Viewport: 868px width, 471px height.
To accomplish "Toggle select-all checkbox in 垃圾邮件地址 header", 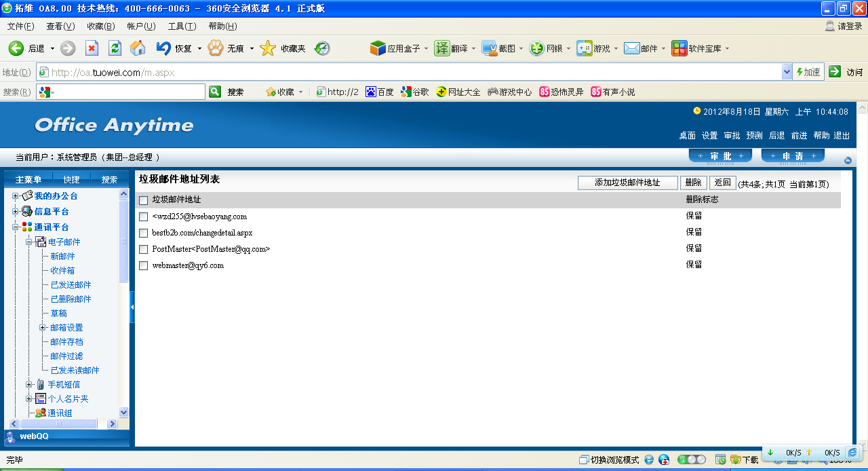I will 143,200.
